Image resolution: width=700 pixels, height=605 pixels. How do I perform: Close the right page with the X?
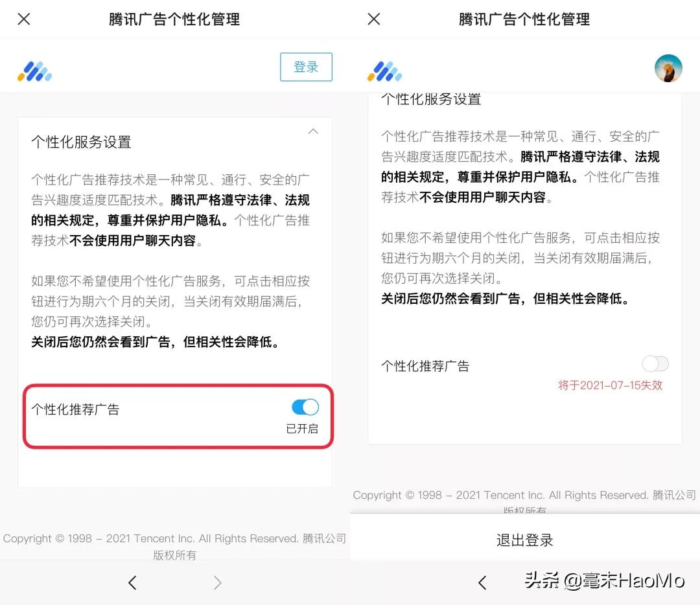(373, 19)
